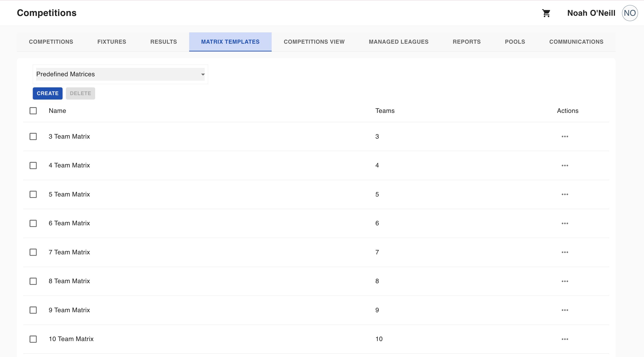Switch to the Results tab
644x357 pixels.
point(163,42)
